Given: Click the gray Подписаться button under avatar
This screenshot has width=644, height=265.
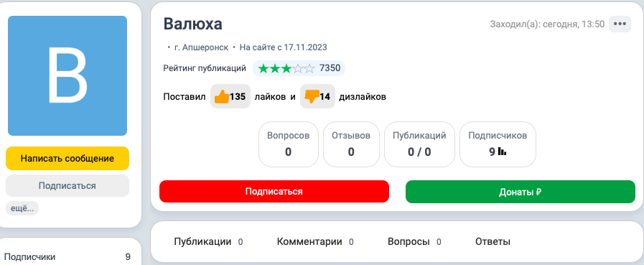Looking at the screenshot, I should click(67, 186).
